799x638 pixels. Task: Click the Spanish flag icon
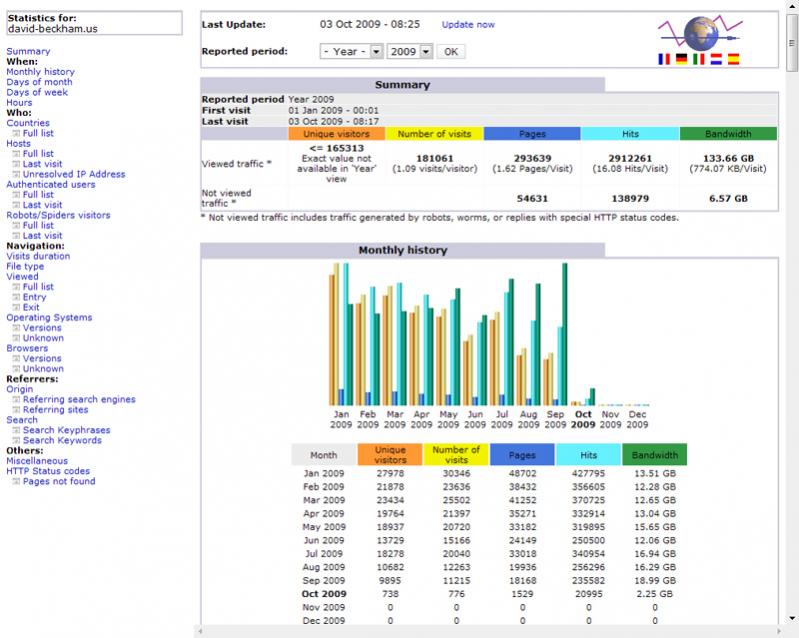point(733,60)
